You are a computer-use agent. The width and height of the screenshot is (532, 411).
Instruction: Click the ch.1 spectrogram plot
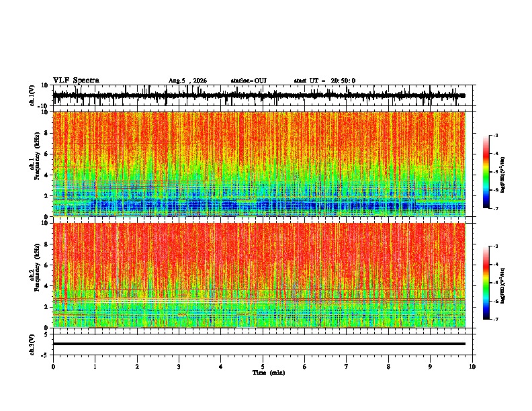(x=259, y=164)
